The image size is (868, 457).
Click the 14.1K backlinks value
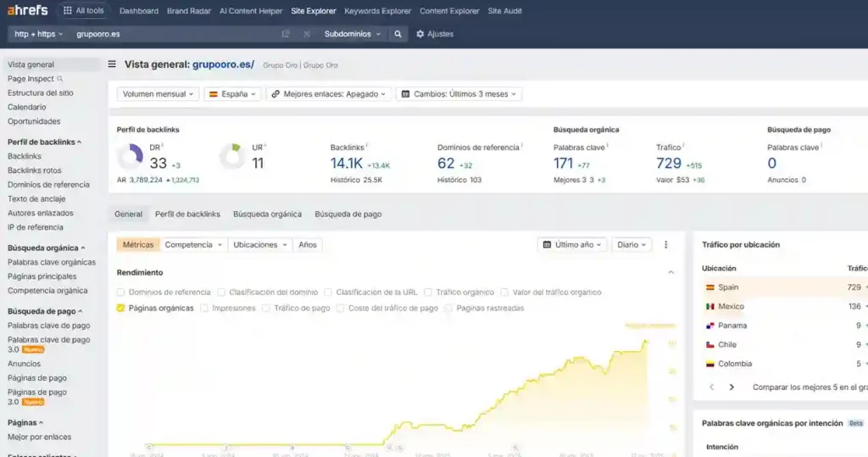click(347, 164)
